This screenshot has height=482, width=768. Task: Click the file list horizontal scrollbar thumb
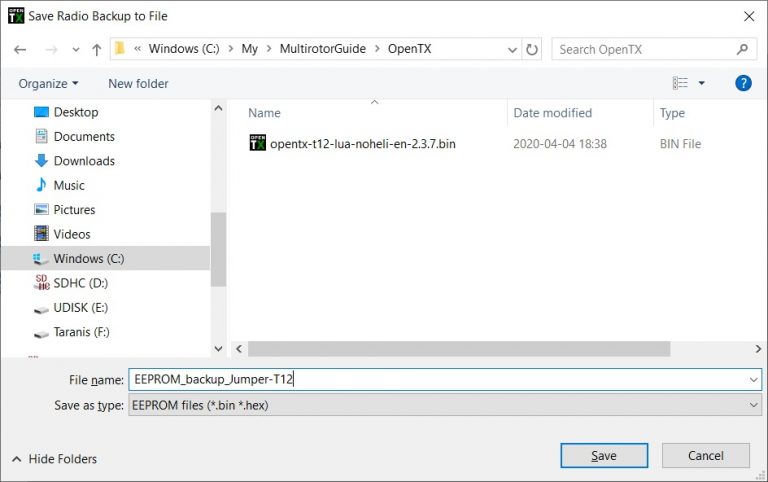click(459, 349)
